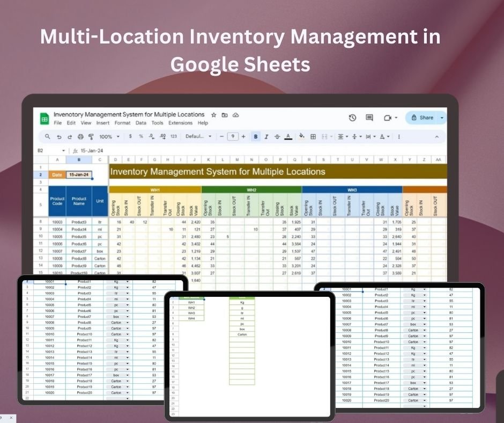Open the Edit menu
This screenshot has height=423, width=504.
coord(71,123)
